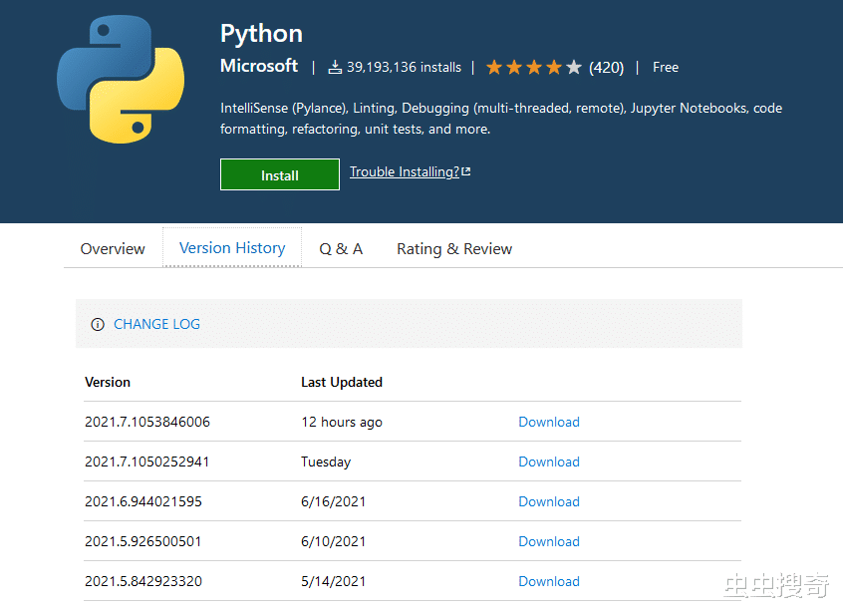
Task: Click version number 2021.6.944021595
Action: [x=143, y=501]
